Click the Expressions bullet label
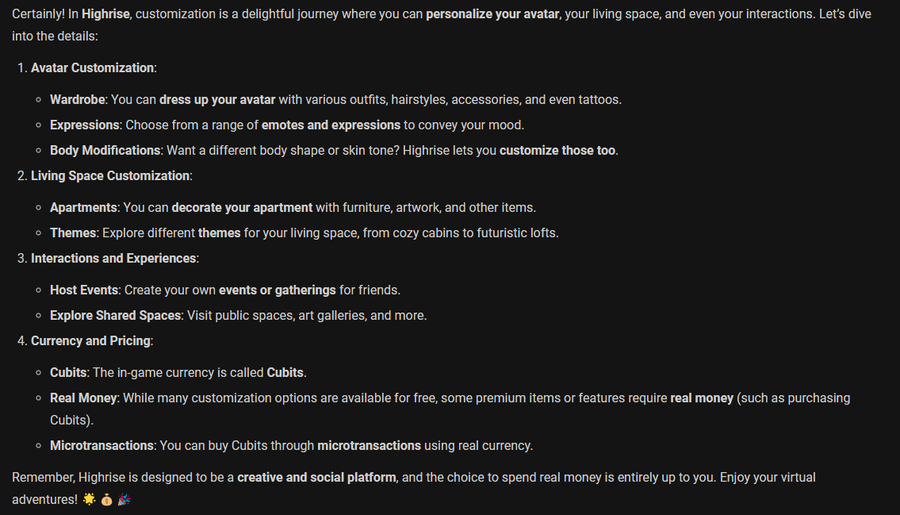The width and height of the screenshot is (900, 515). (x=84, y=125)
